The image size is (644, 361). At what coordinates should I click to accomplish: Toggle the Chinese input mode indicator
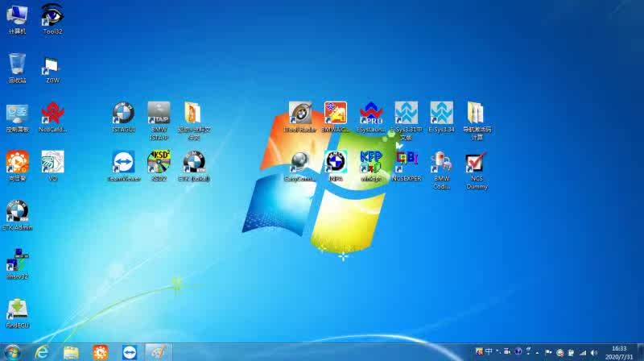[x=489, y=351]
